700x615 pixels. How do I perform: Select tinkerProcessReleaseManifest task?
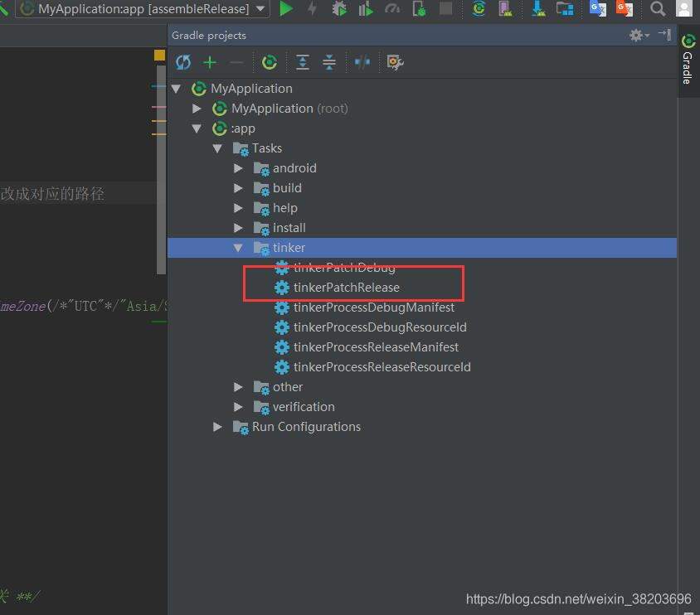tap(376, 347)
